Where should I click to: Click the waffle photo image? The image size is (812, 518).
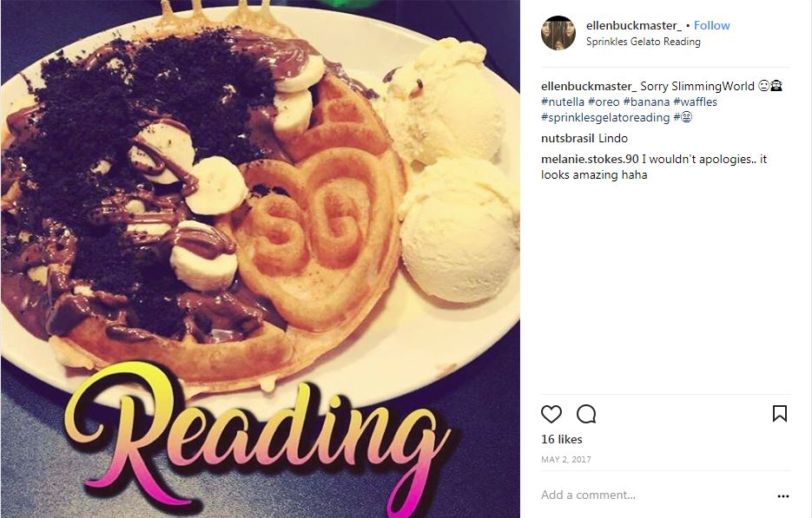(260, 259)
